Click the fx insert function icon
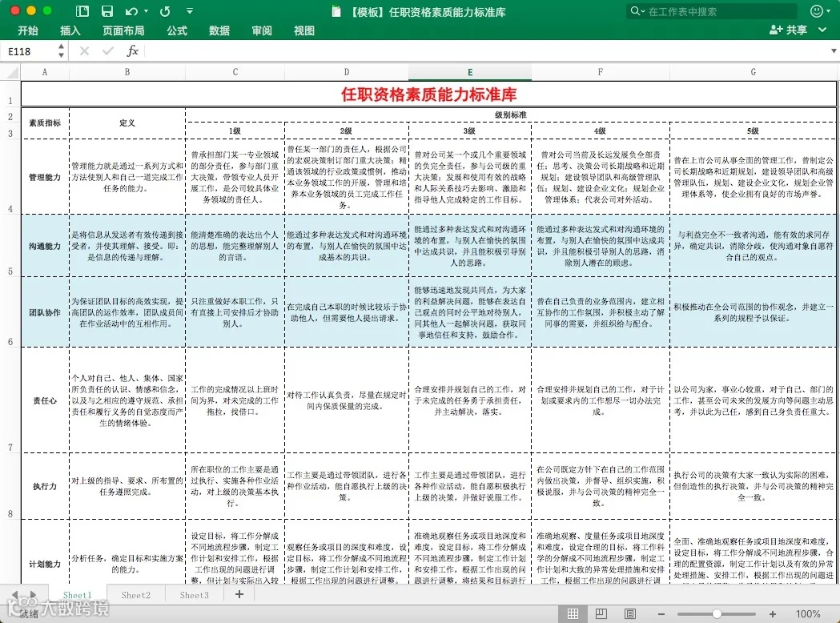Screen dimensions: 840x623 pyautogui.click(x=132, y=51)
